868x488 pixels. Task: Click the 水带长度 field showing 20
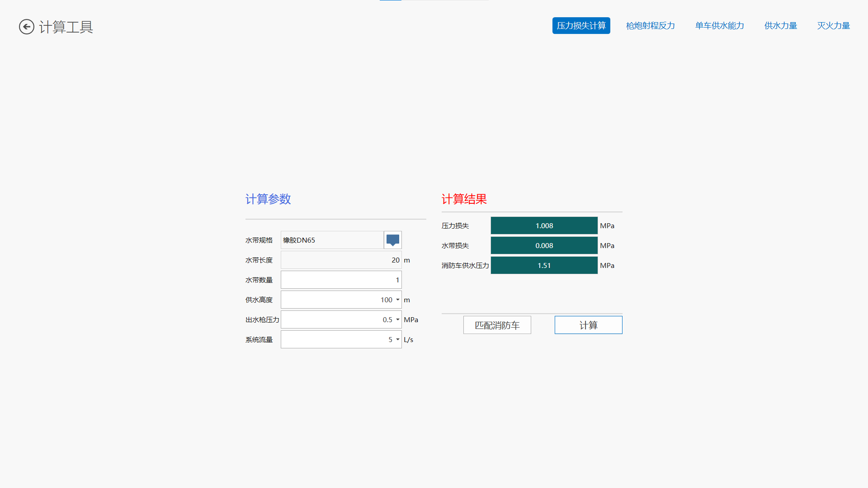[x=341, y=260]
